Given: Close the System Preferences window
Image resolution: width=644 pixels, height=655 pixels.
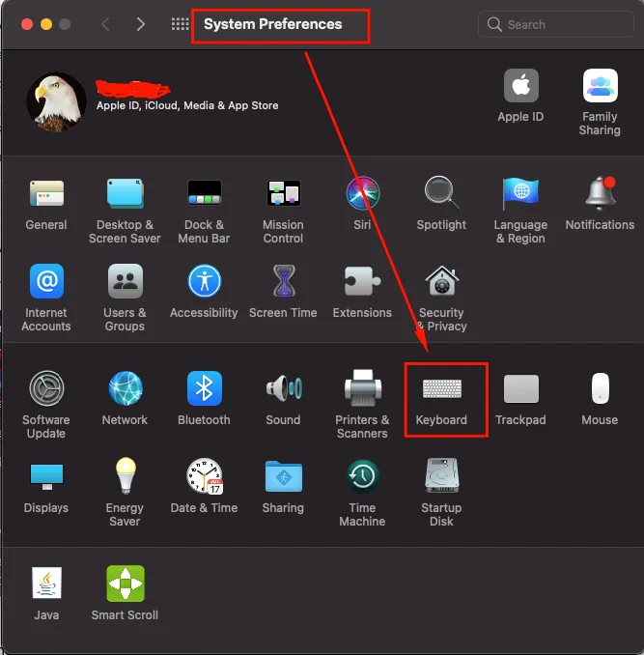Looking at the screenshot, I should tap(27, 24).
